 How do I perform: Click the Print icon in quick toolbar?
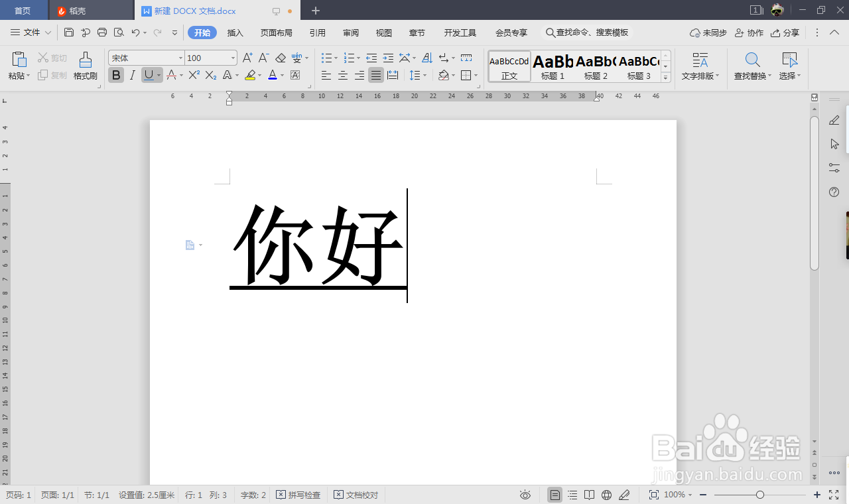pyautogui.click(x=102, y=32)
